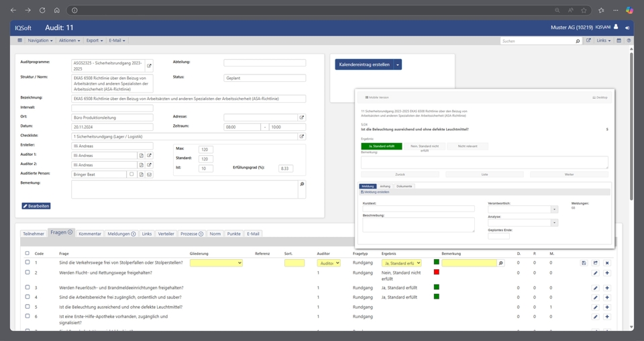Click the Ort input field
This screenshot has height=341, width=644.
coord(112,117)
